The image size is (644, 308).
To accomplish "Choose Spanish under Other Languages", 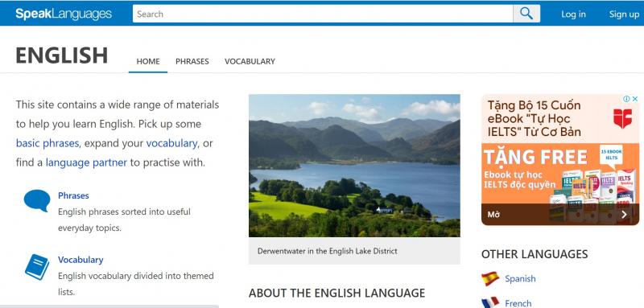I will point(520,278).
